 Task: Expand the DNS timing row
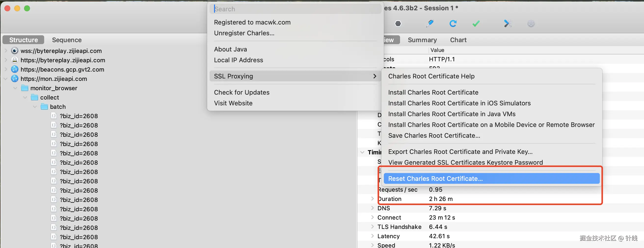373,208
